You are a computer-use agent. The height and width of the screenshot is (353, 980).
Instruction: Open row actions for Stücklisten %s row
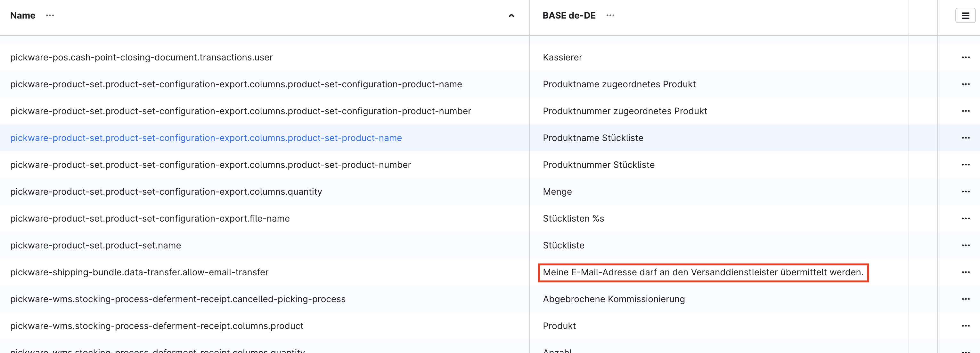click(966, 218)
